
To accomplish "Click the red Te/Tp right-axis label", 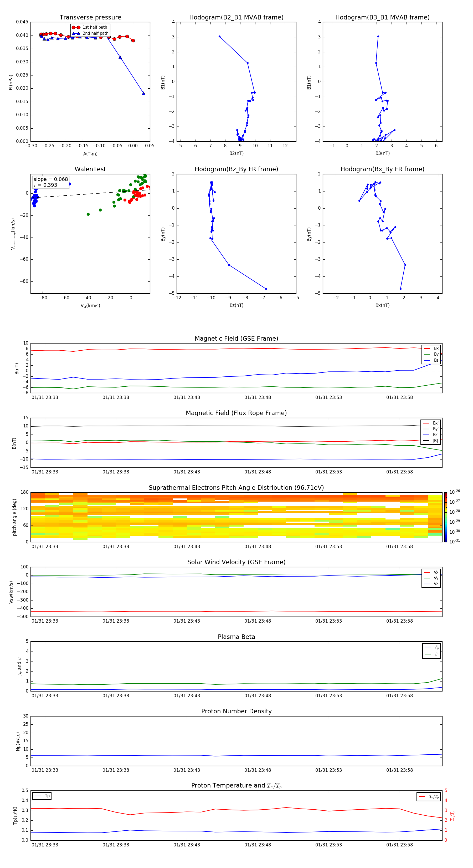I will point(452,815).
